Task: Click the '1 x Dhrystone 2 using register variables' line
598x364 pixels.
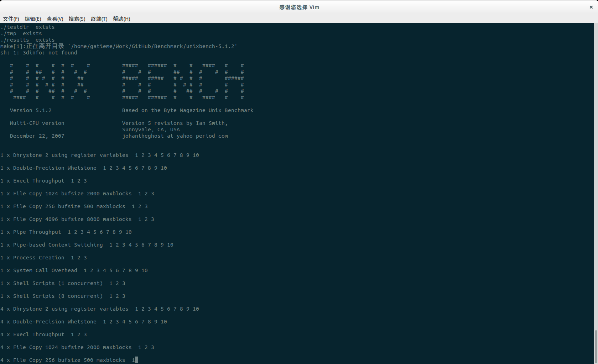Action: point(100,155)
